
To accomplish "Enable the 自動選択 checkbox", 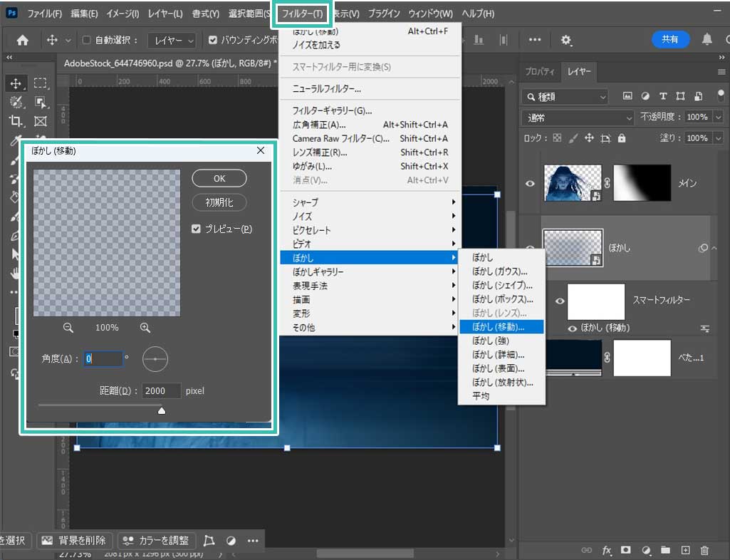I will (x=87, y=41).
